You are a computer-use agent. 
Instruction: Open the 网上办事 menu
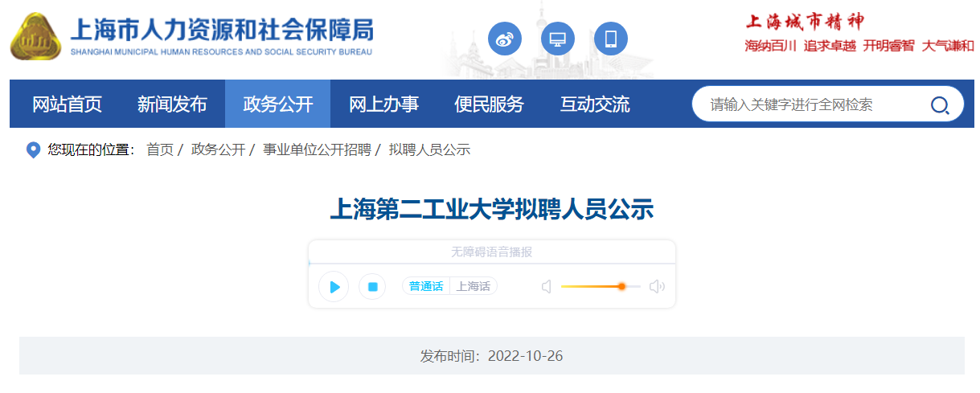[x=383, y=104]
